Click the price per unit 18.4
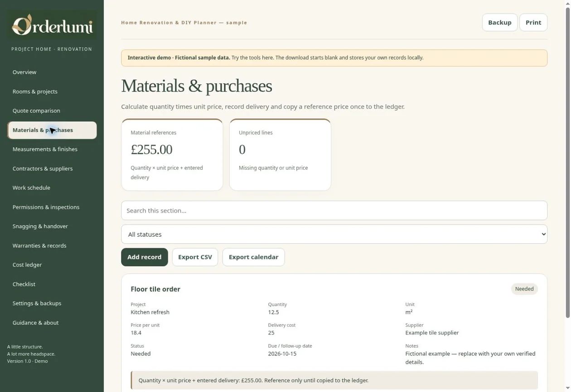 [x=136, y=333]
